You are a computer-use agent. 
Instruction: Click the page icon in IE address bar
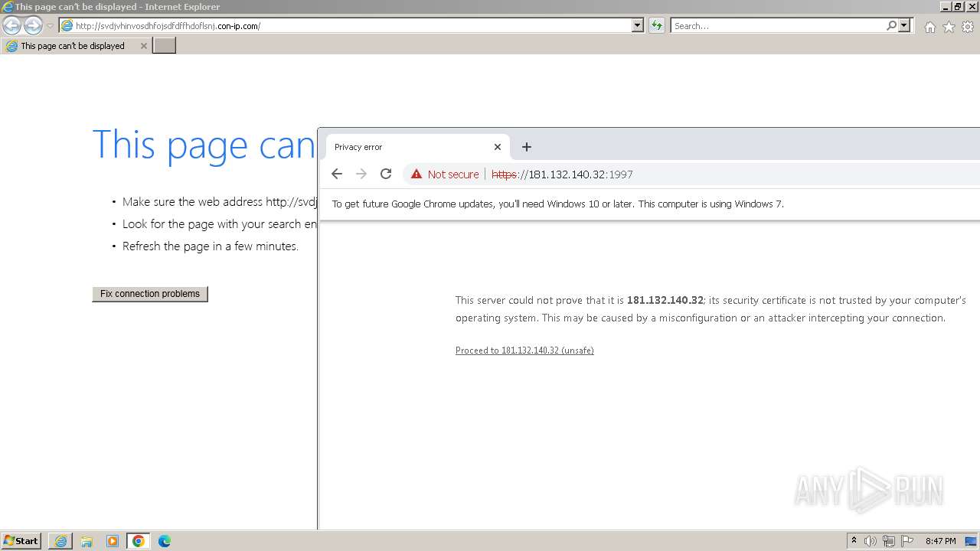coord(67,26)
